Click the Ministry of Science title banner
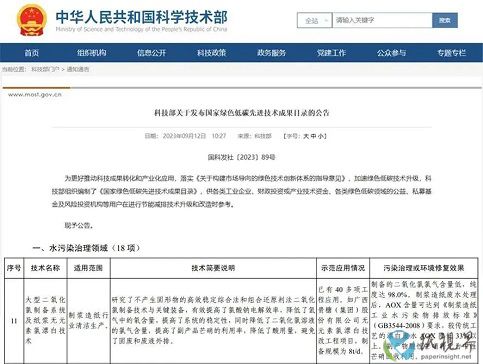Viewport: 483px width, 364px height. (142, 21)
